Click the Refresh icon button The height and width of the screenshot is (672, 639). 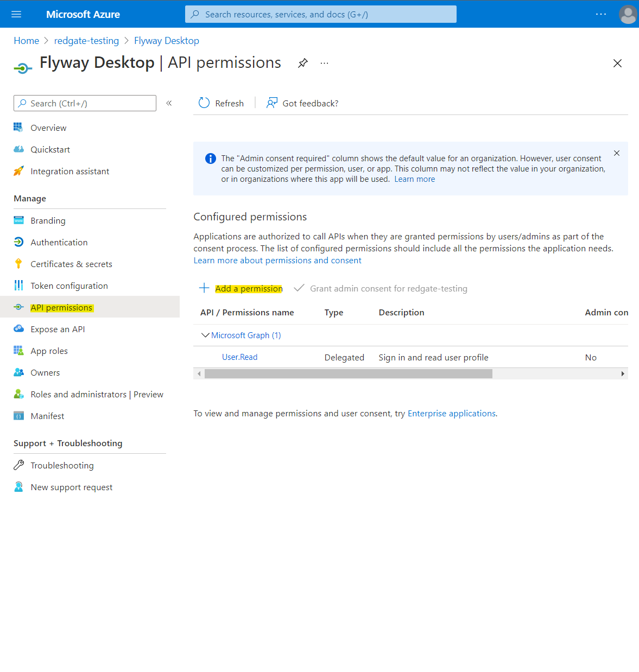point(204,103)
